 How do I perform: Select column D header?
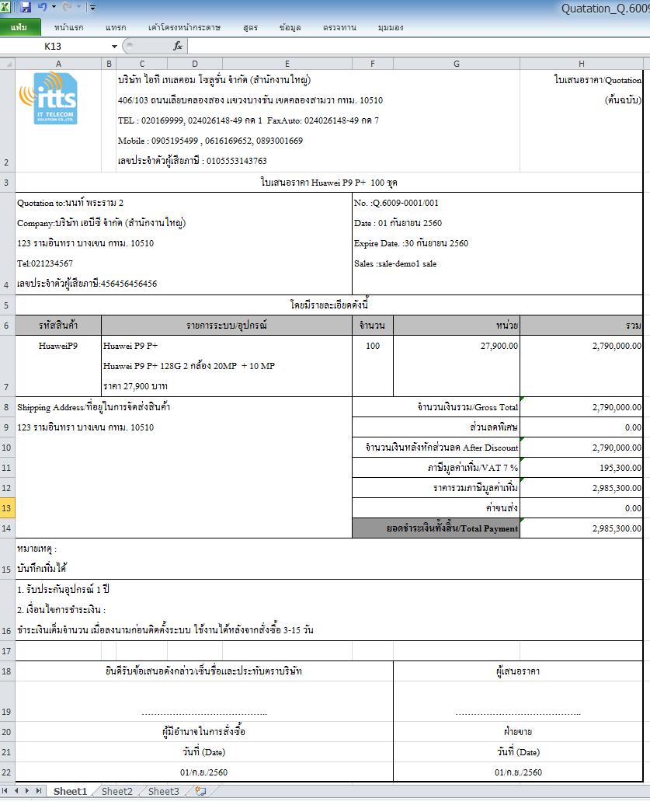tap(195, 64)
